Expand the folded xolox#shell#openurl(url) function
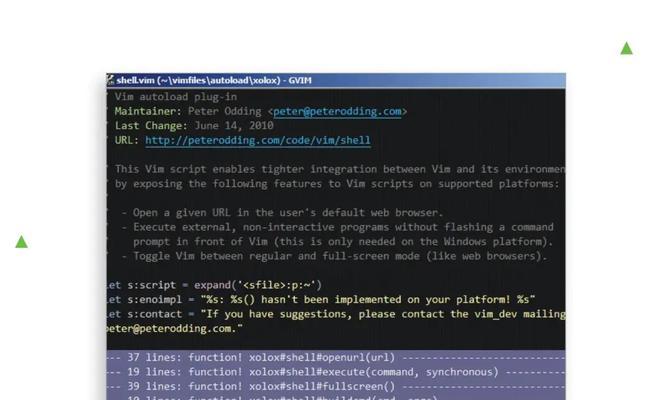Screen dimensions: 672x400 336,358
